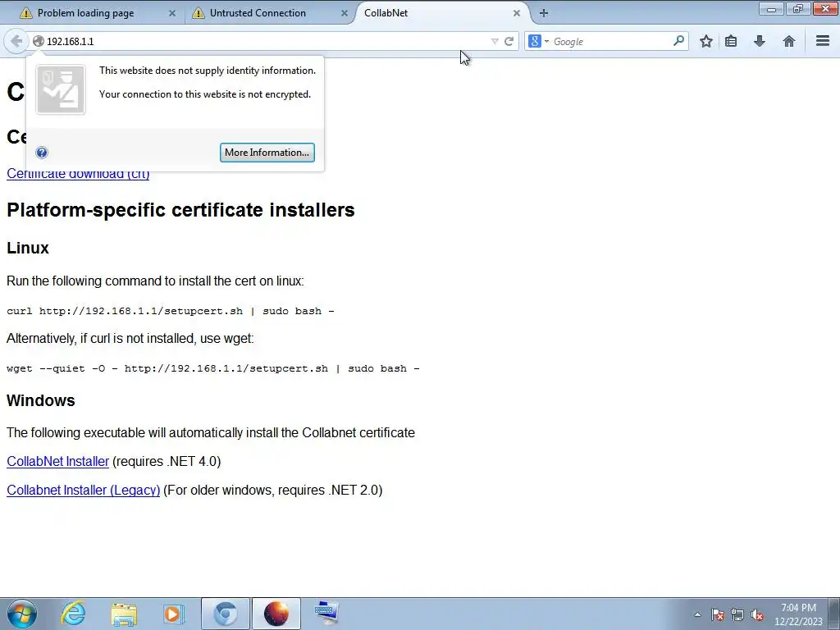Open Action Center flag tray icon
840x630 pixels.
coord(717,614)
